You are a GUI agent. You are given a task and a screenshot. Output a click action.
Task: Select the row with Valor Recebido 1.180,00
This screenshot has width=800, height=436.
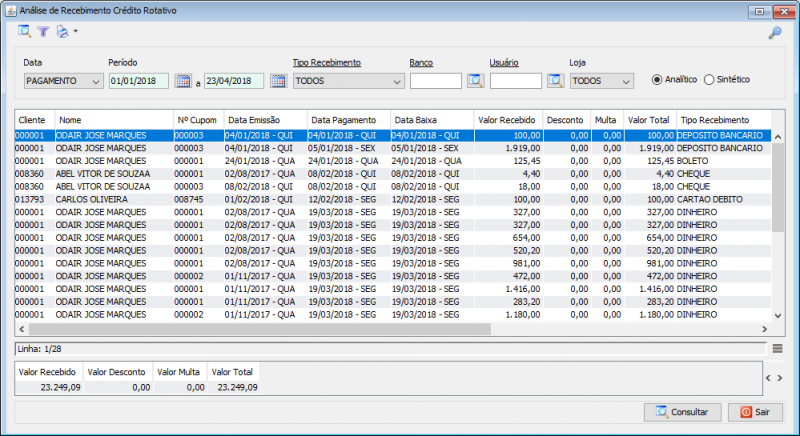tap(393, 315)
